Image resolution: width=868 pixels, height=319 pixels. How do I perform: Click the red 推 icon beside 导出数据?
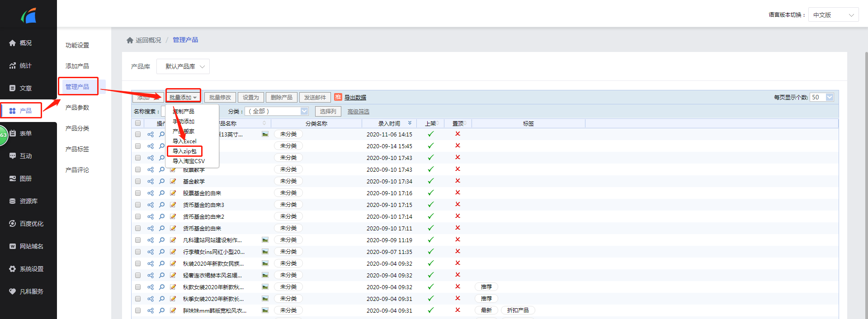tap(338, 97)
